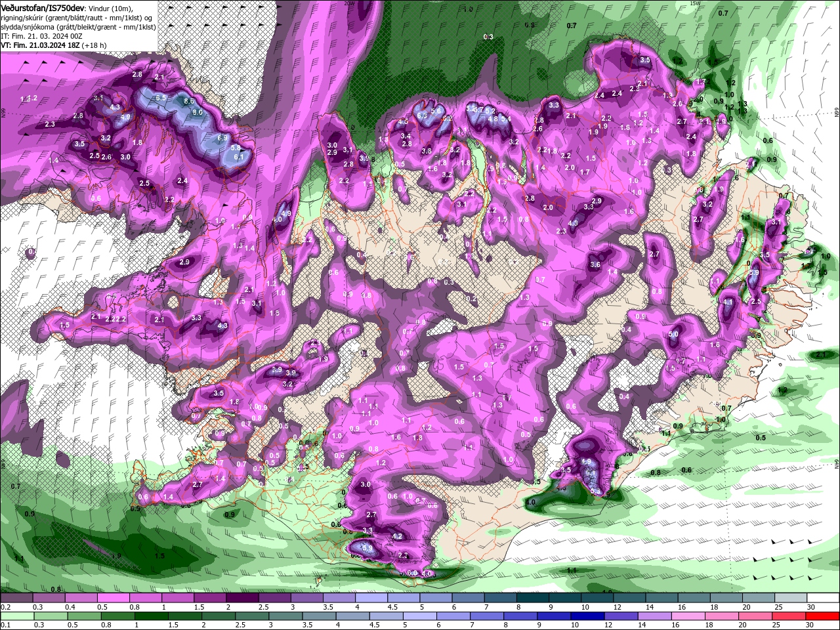Click the dusky mauve 0.2 swatch starting the upper legend row
Screen dimensions: 840x630
16,598
